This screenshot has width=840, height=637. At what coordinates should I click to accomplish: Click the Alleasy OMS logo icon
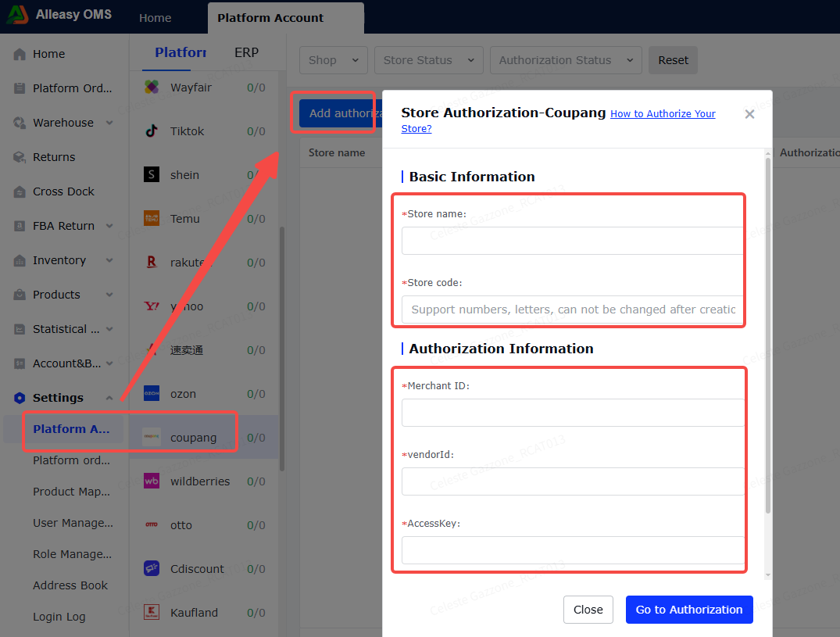click(18, 15)
